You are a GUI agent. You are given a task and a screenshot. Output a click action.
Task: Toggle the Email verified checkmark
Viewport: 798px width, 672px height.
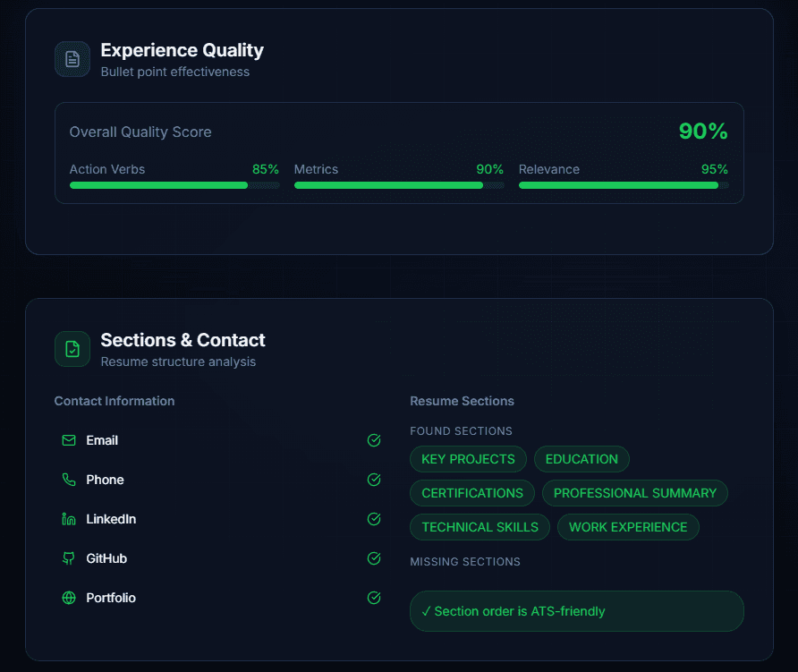[x=374, y=440]
